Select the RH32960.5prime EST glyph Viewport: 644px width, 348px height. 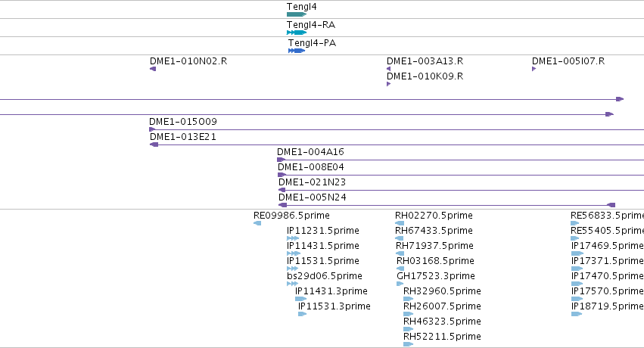coord(408,299)
